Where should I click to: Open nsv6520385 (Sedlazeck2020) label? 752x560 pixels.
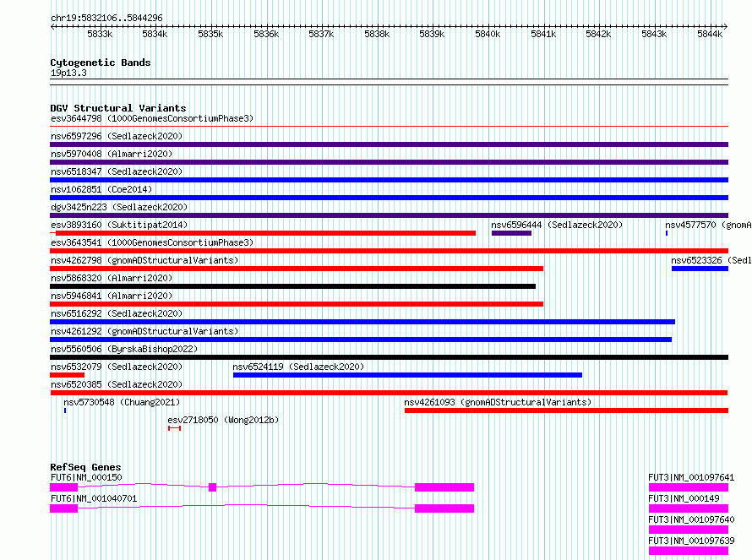coord(117,384)
